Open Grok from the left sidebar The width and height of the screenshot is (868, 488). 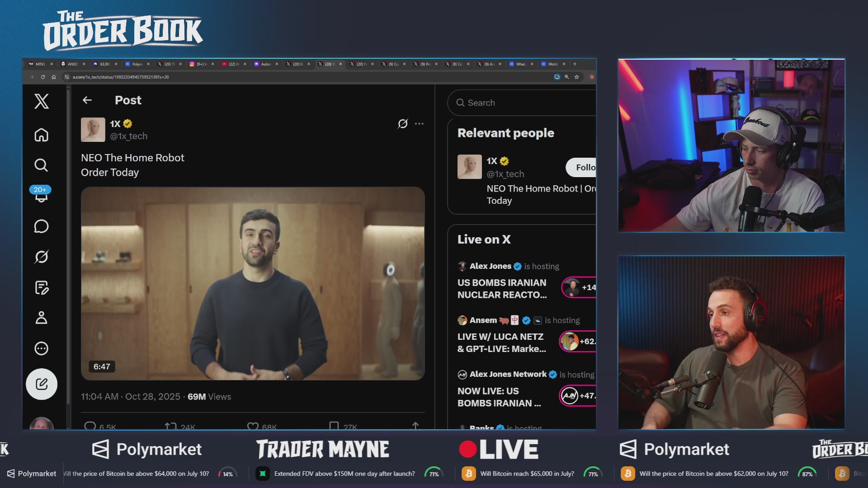coord(42,257)
